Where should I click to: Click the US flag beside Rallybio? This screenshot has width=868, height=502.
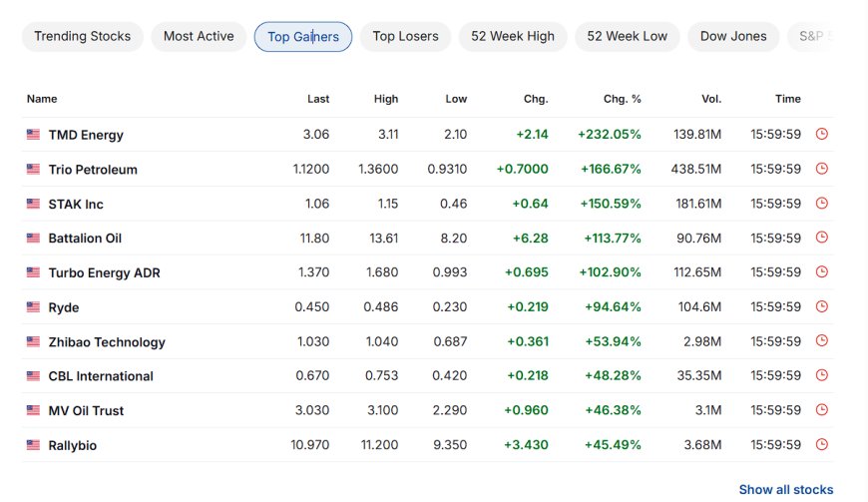(x=33, y=444)
